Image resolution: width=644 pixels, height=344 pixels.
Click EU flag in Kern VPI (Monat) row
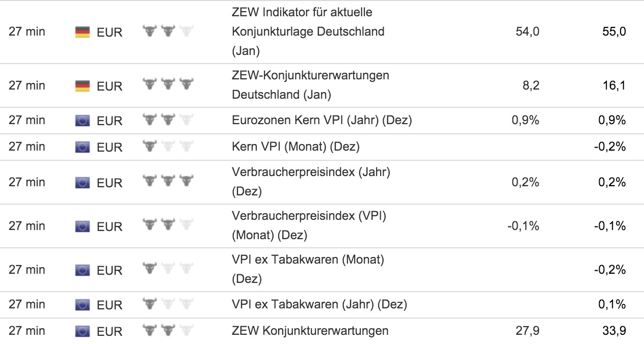click(x=83, y=147)
